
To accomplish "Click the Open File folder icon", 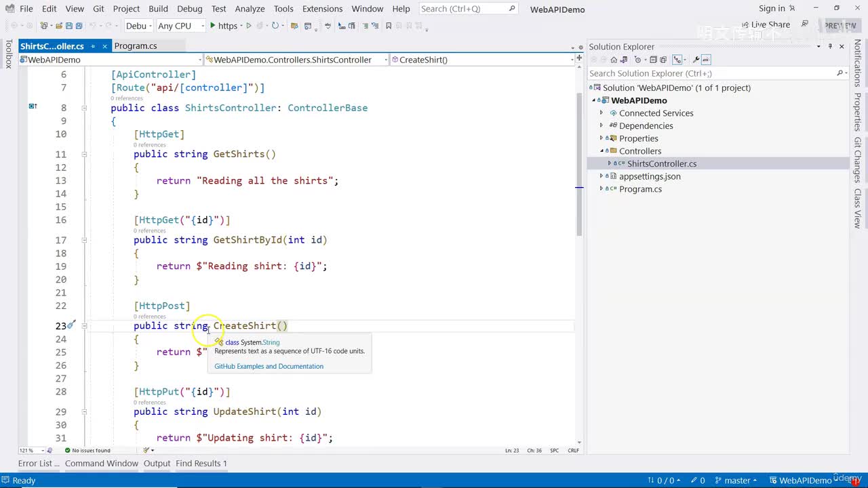I will 59,26.
